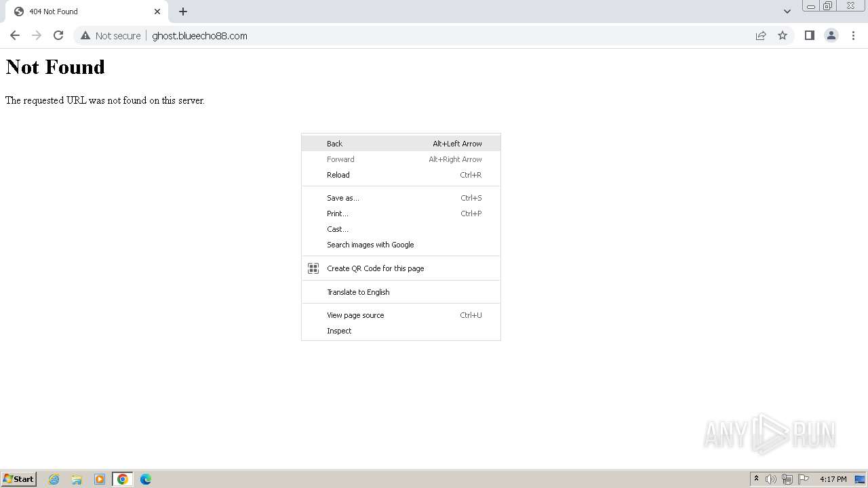Share this page via the share icon

tap(761, 35)
